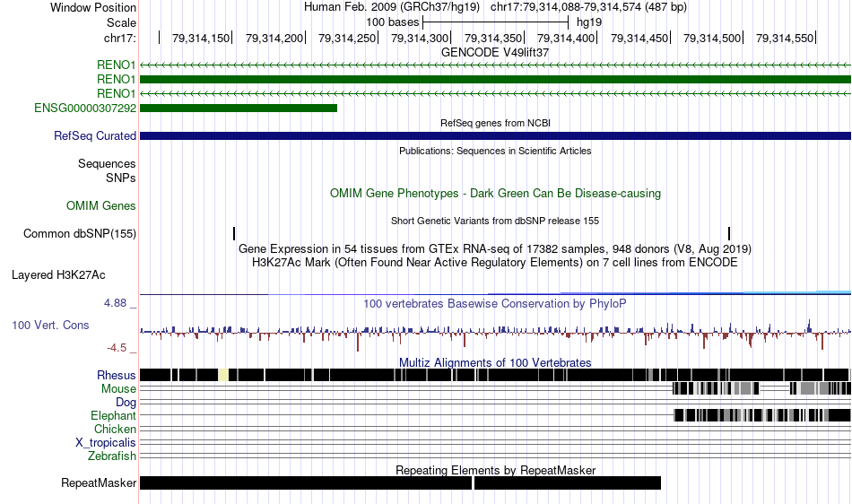Click the ENSG00000307292 gene label
This screenshot has width=852, height=504.
[x=85, y=109]
